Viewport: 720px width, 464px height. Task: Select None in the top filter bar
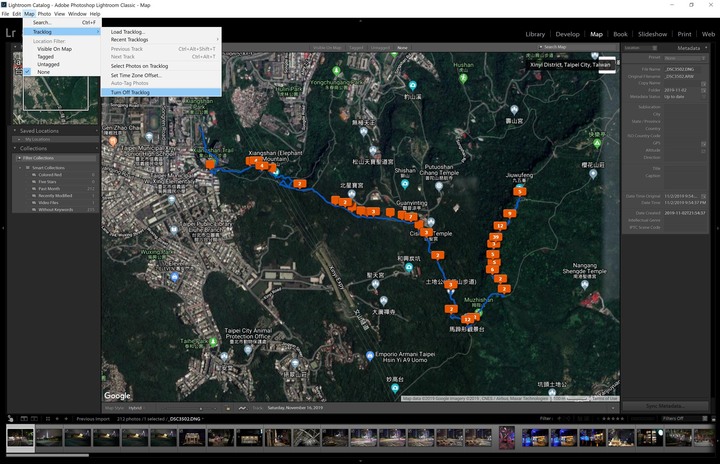point(402,48)
